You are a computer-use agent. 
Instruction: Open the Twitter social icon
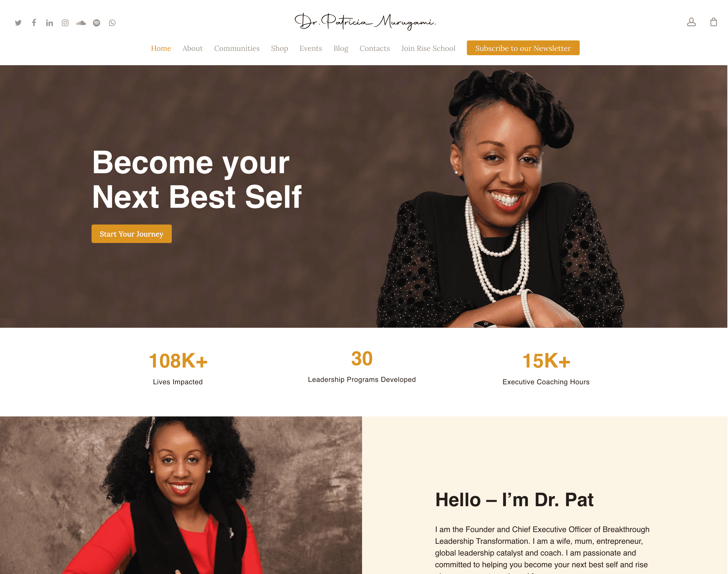[x=18, y=23]
